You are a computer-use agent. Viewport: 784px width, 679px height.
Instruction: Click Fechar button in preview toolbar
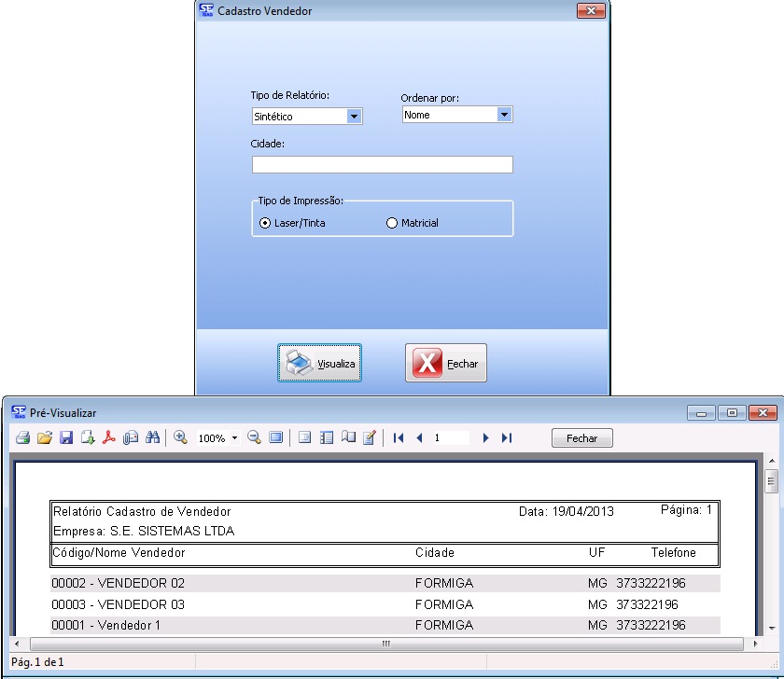pos(581,438)
